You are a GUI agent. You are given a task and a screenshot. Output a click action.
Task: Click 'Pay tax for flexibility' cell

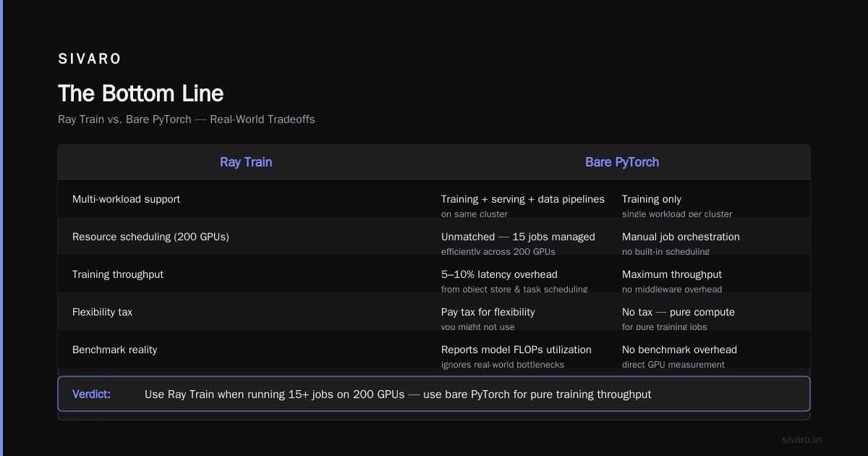tap(488, 312)
